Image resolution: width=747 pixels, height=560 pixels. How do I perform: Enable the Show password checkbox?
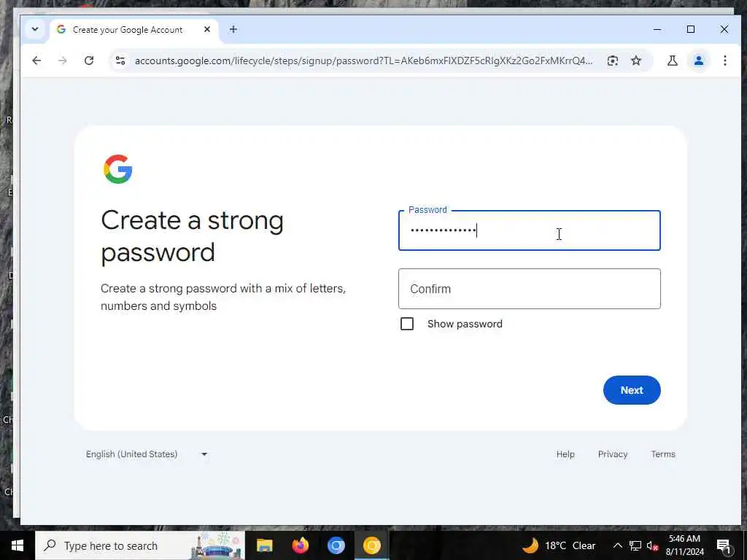point(407,324)
